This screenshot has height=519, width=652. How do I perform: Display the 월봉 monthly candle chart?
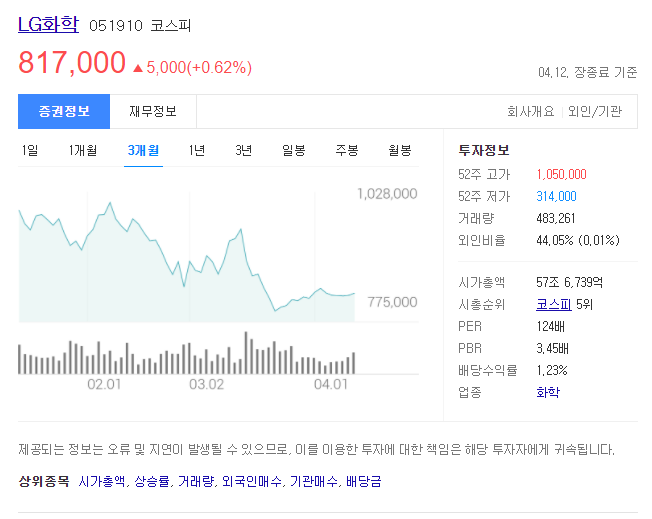pos(400,150)
